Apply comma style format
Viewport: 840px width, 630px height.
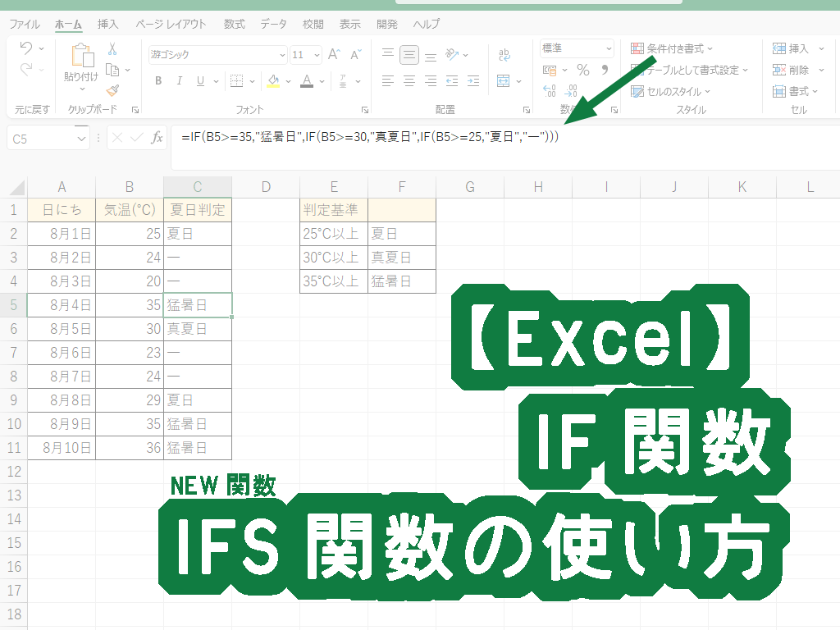(x=605, y=71)
